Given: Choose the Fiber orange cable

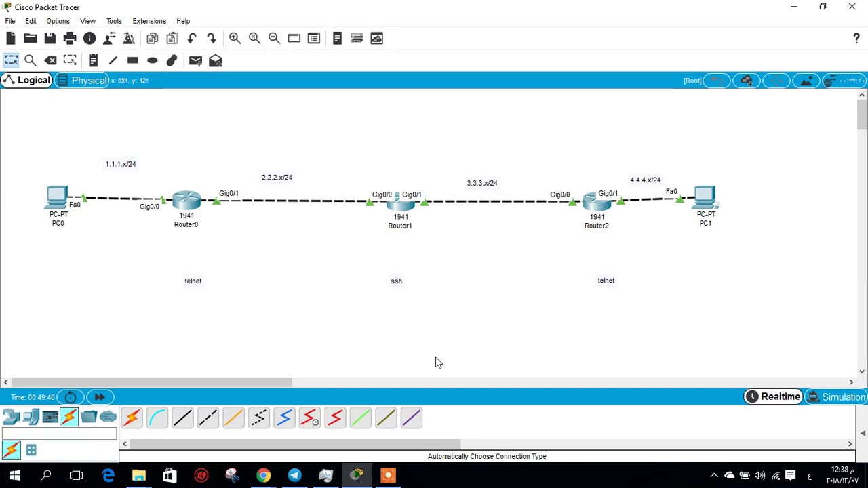Looking at the screenshot, I should 233,418.
